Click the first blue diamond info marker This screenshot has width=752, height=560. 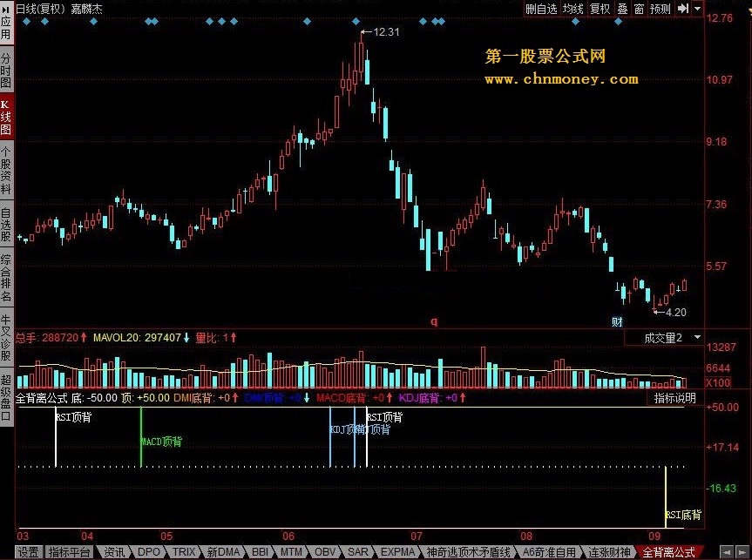(26, 21)
